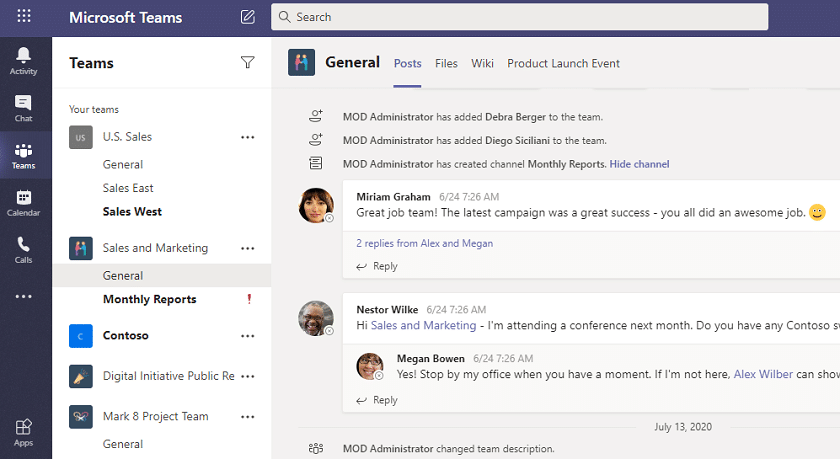Click the team description changed icon
The height and width of the screenshot is (459, 840).
click(x=316, y=448)
